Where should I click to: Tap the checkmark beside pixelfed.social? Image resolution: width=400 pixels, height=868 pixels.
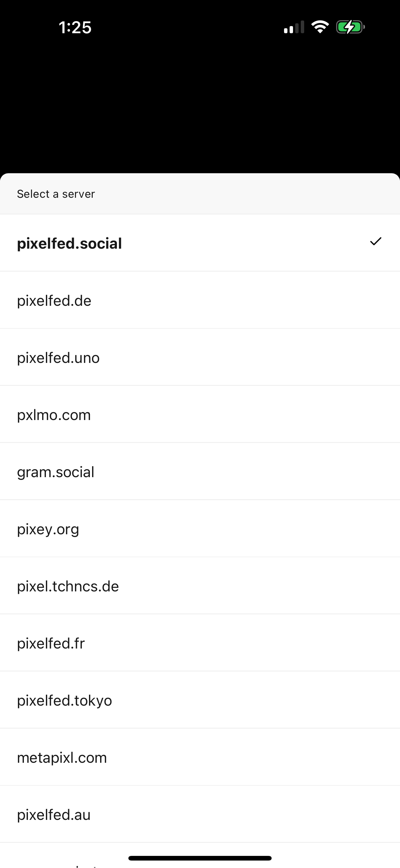coord(376,242)
